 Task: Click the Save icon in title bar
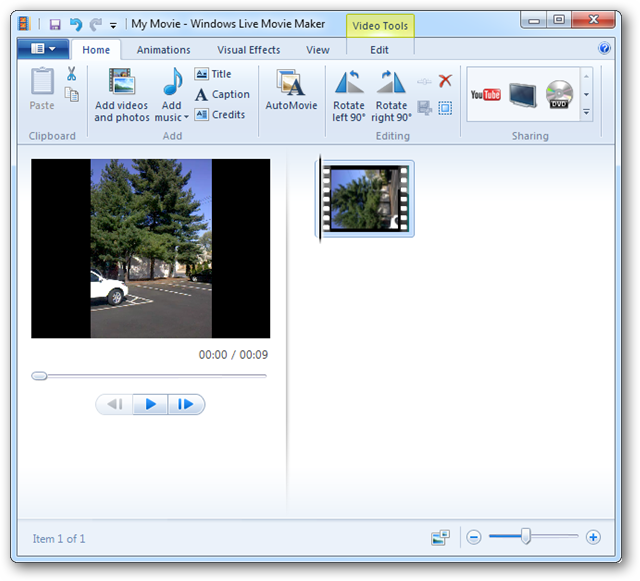coord(55,23)
